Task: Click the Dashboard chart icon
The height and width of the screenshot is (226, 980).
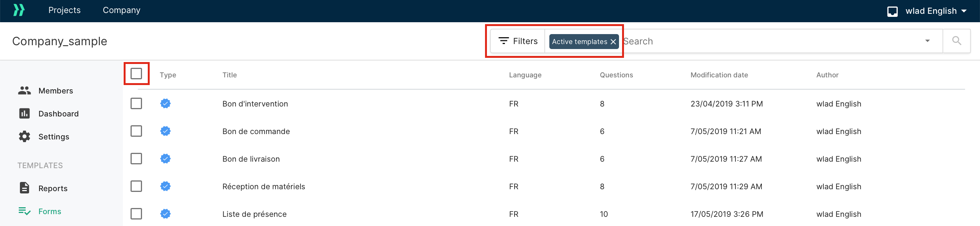Action: click(x=24, y=114)
